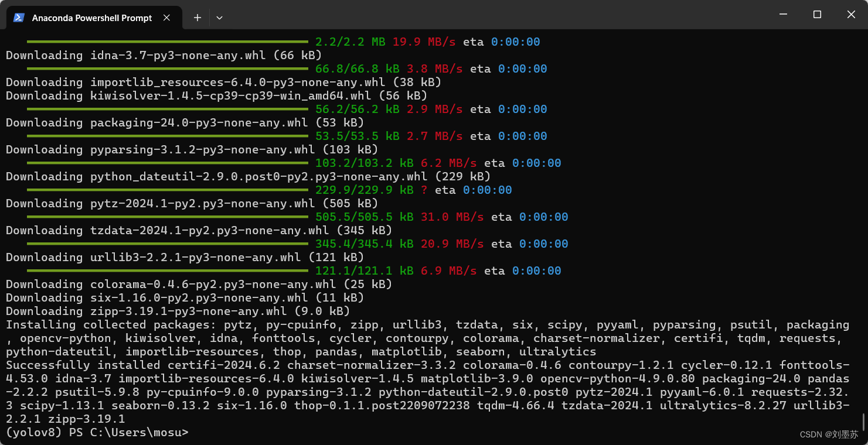Click 'ultralytics-8.2.27' in the installed list

pos(722,406)
